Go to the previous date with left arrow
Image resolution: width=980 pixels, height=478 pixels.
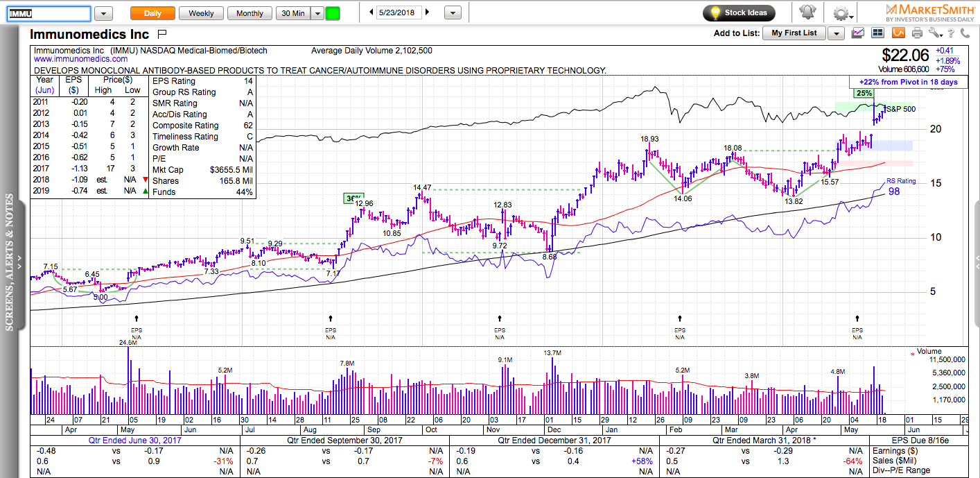(x=371, y=12)
